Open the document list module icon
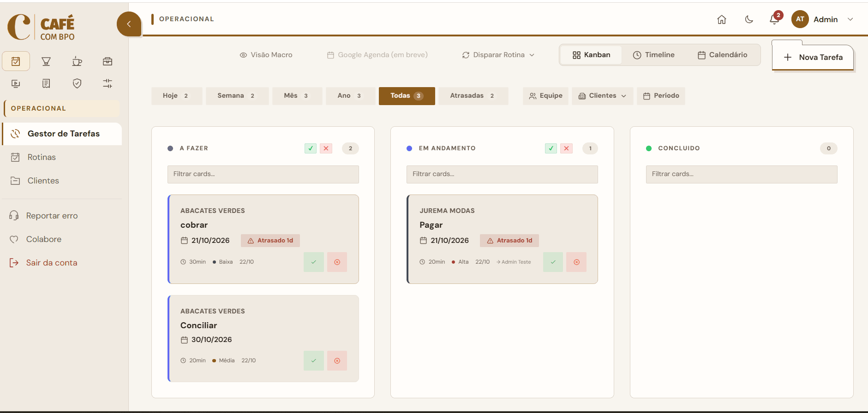The image size is (868, 413). pyautogui.click(x=46, y=83)
